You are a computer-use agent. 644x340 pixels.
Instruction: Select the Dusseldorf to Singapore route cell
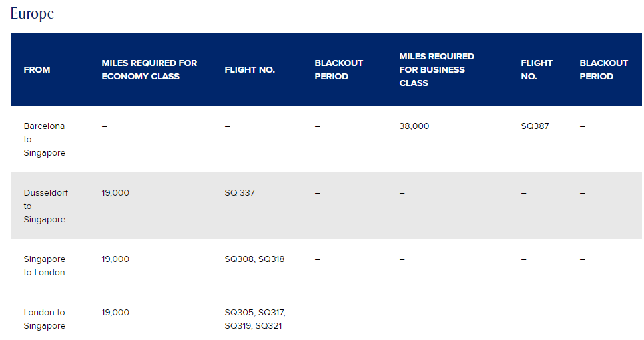(45, 206)
